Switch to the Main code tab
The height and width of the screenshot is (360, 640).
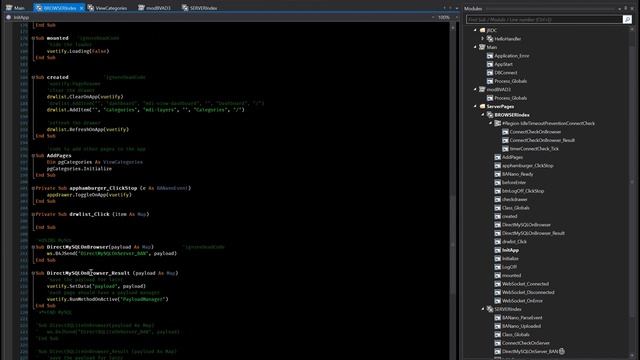15,8
